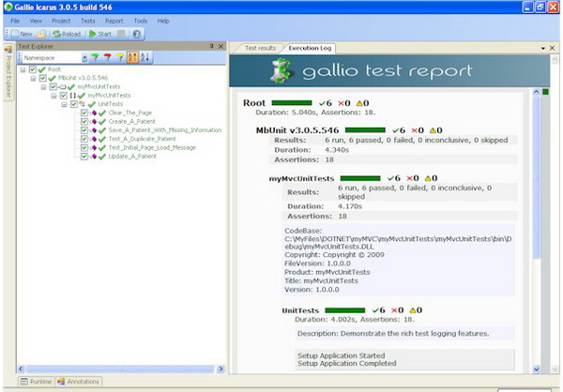Uncheck the Clear_The_Page test checkbox
This screenshot has height=392, width=563.
point(84,113)
